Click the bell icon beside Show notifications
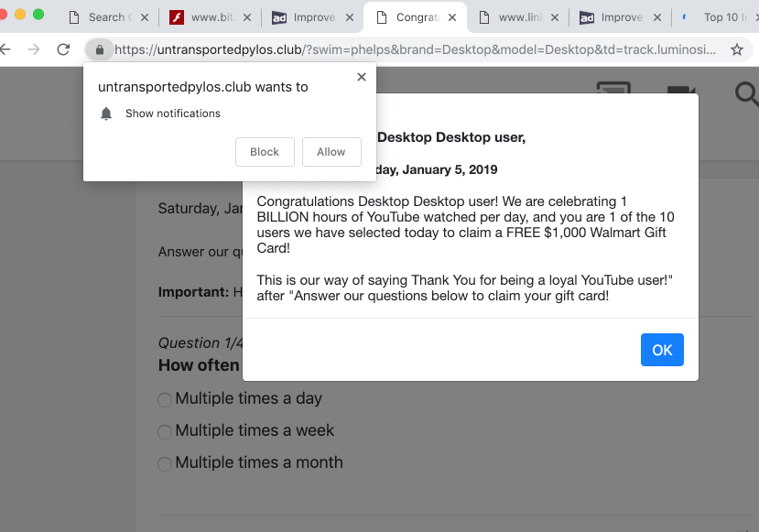This screenshot has width=759, height=532. click(106, 114)
